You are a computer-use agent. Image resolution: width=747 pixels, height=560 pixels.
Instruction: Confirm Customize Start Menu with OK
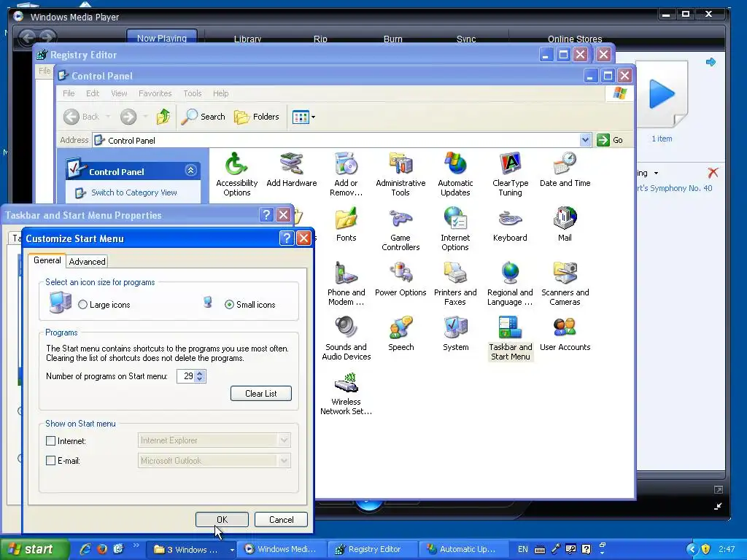[222, 519]
